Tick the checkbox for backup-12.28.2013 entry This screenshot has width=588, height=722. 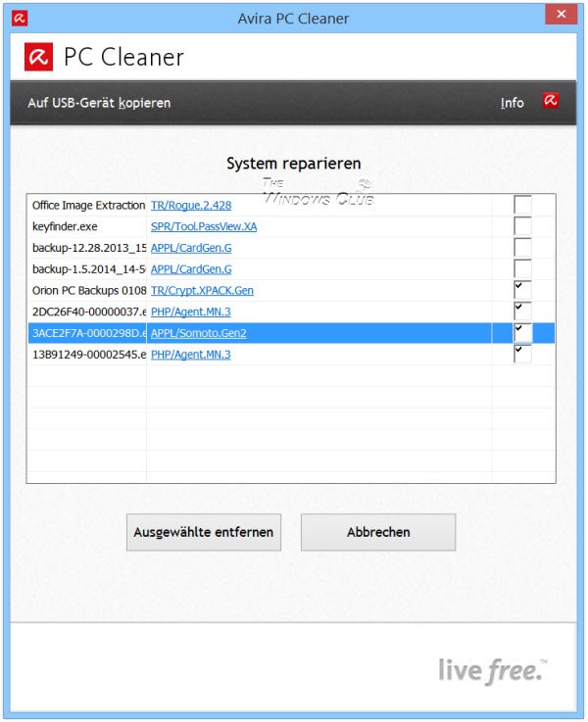523,248
